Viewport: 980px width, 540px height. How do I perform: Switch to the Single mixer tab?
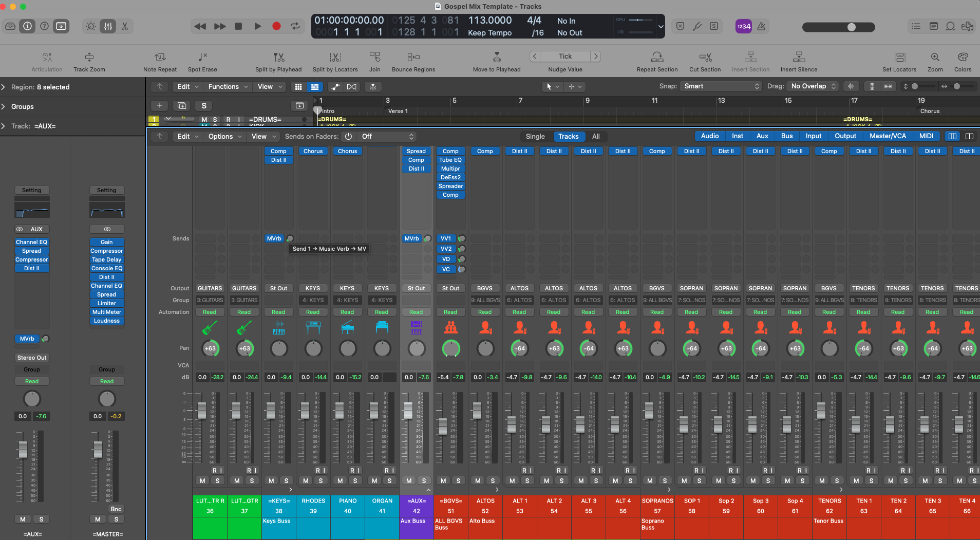535,136
